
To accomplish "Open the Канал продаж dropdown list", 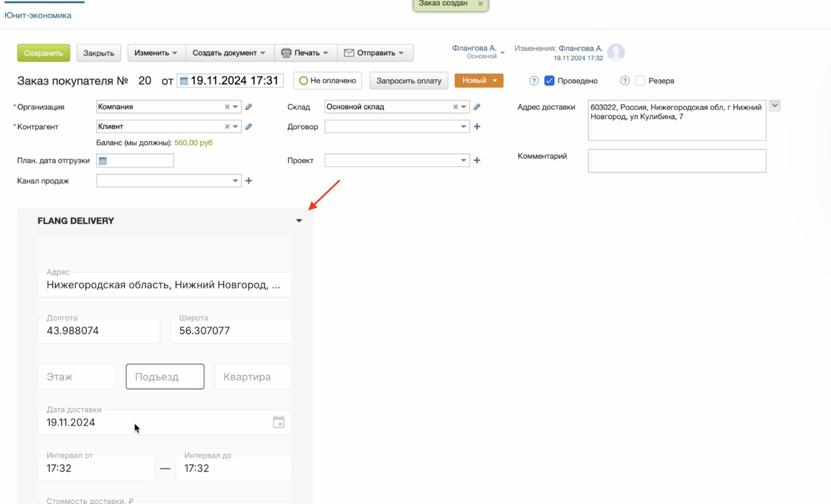I will (x=235, y=181).
